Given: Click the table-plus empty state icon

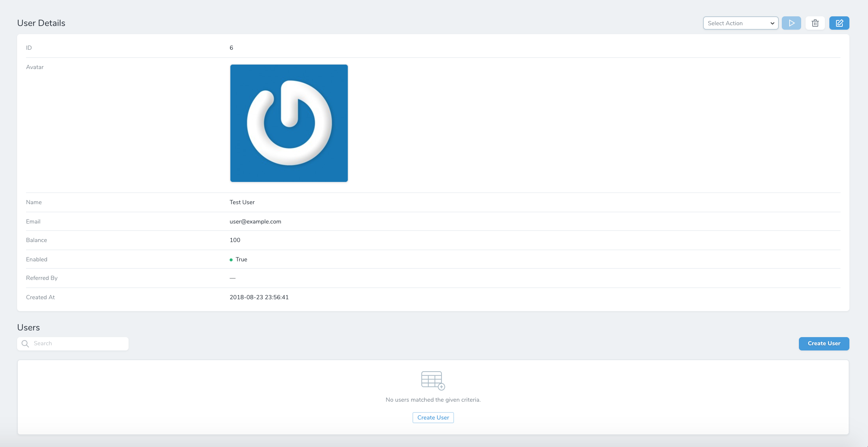Looking at the screenshot, I should coord(433,381).
